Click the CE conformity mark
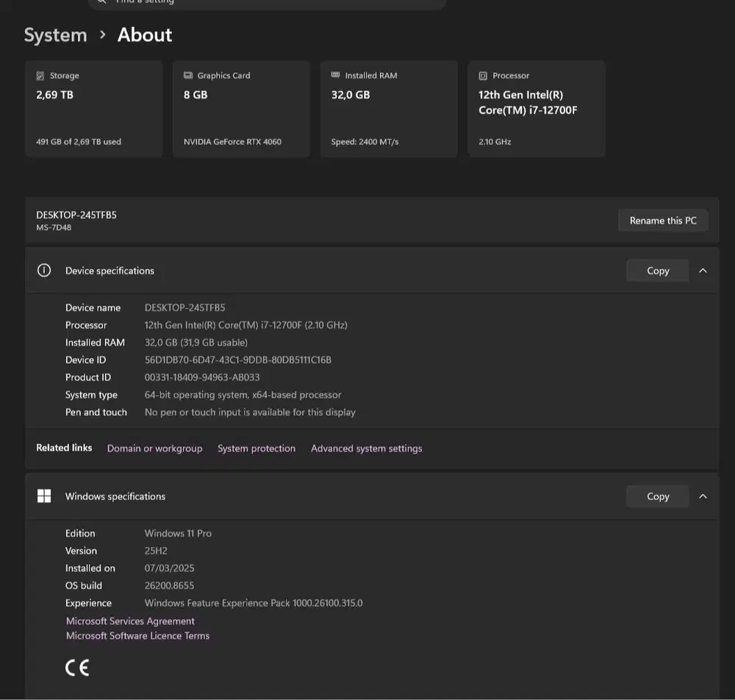Image resolution: width=735 pixels, height=700 pixels. click(x=77, y=668)
